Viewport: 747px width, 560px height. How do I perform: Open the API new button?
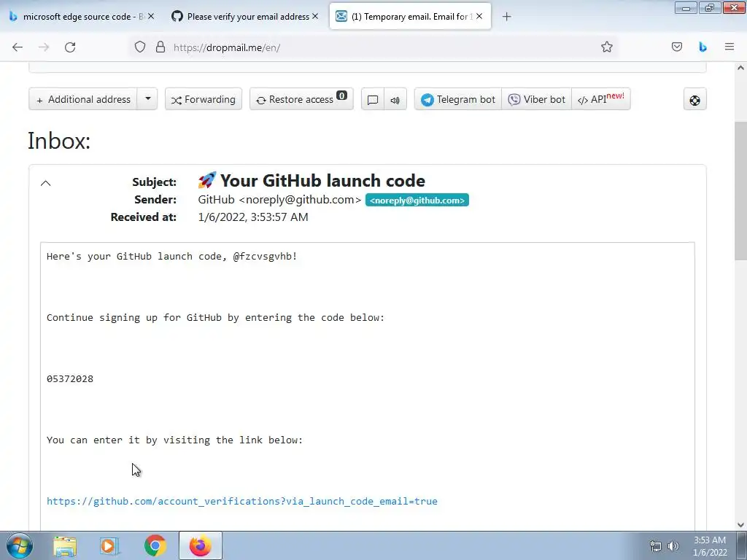(601, 99)
